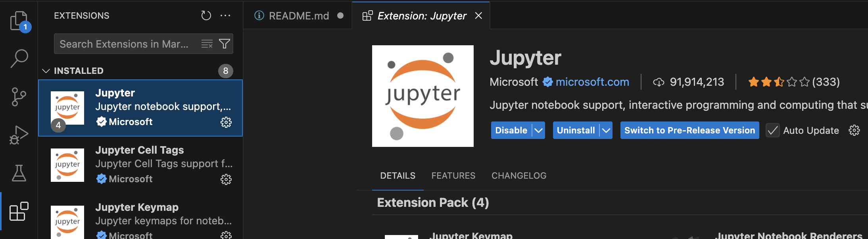This screenshot has height=239, width=868.
Task: Open Extensions panel more actions menu
Action: tap(225, 15)
